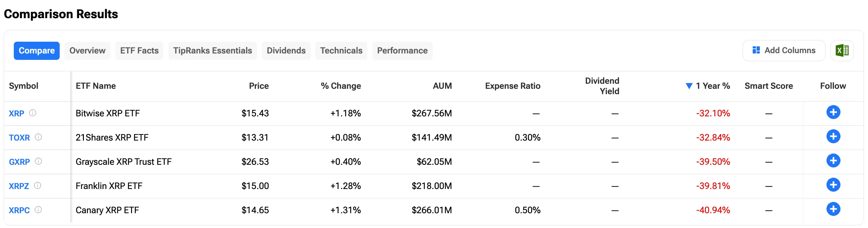Image resolution: width=868 pixels, height=228 pixels.
Task: Open the XRPZ ticker link
Action: tap(19, 186)
